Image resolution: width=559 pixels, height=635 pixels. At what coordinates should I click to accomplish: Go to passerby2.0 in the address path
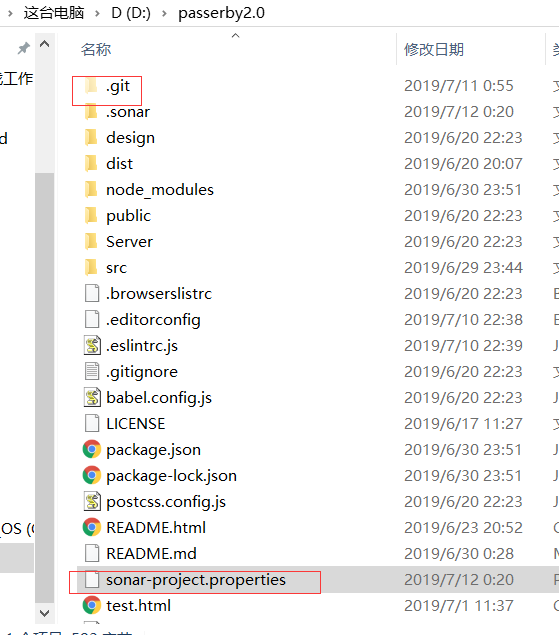click(221, 13)
